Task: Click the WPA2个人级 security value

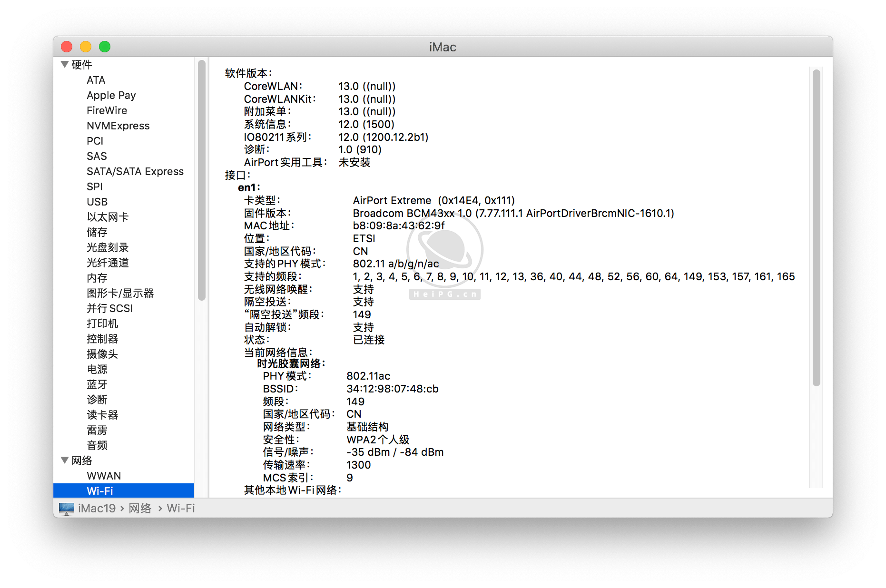Action: (x=378, y=440)
